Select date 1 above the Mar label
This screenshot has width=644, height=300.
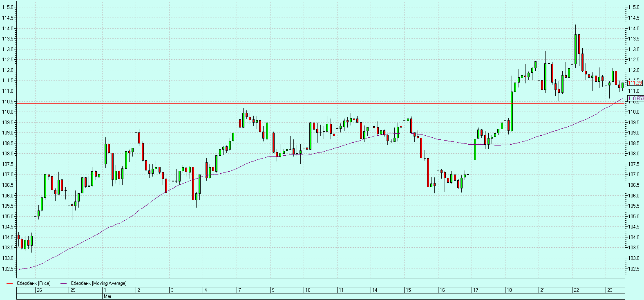click(x=105, y=290)
